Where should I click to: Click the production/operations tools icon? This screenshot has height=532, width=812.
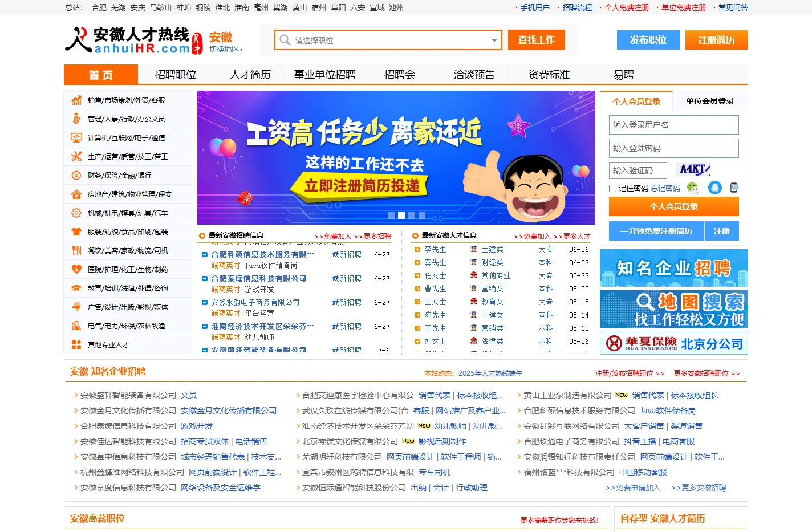(x=76, y=157)
